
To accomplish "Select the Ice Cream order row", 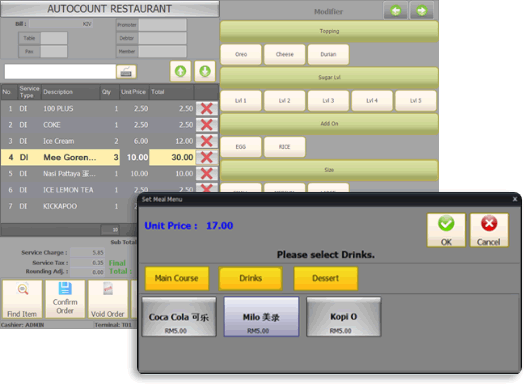I will coord(98,141).
